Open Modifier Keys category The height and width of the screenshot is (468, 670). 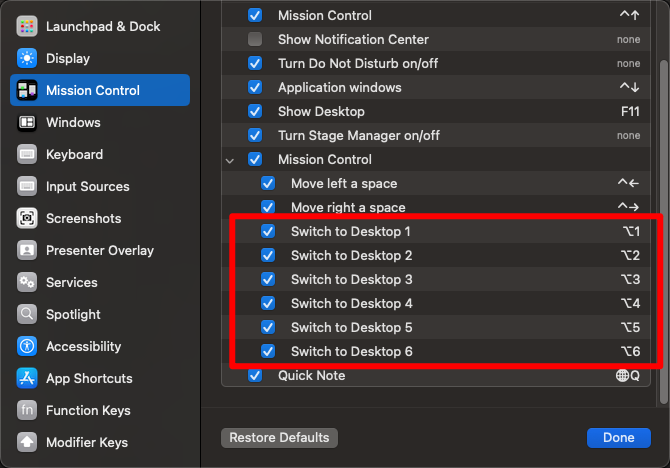click(x=100, y=442)
